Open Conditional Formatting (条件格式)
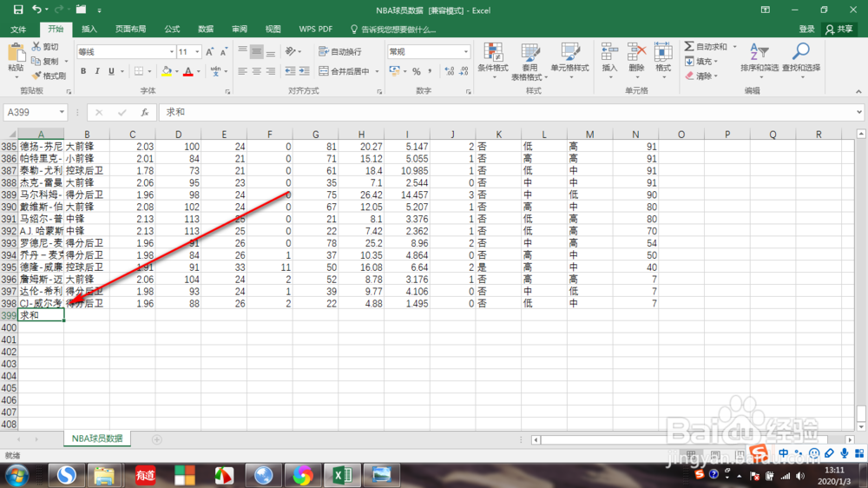This screenshot has width=868, height=488. coord(493,60)
